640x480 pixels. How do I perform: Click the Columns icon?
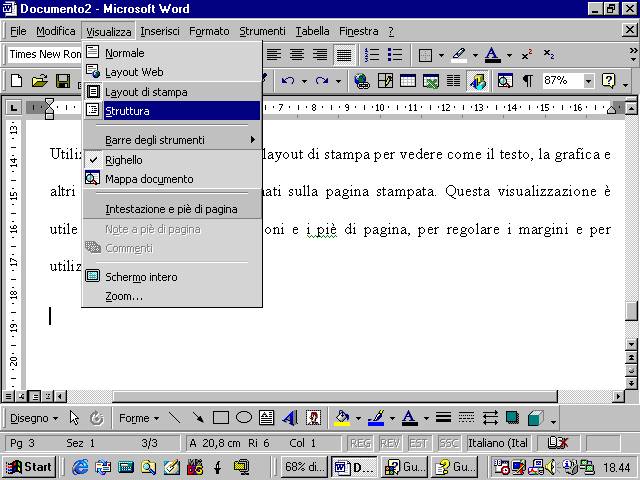point(453,81)
